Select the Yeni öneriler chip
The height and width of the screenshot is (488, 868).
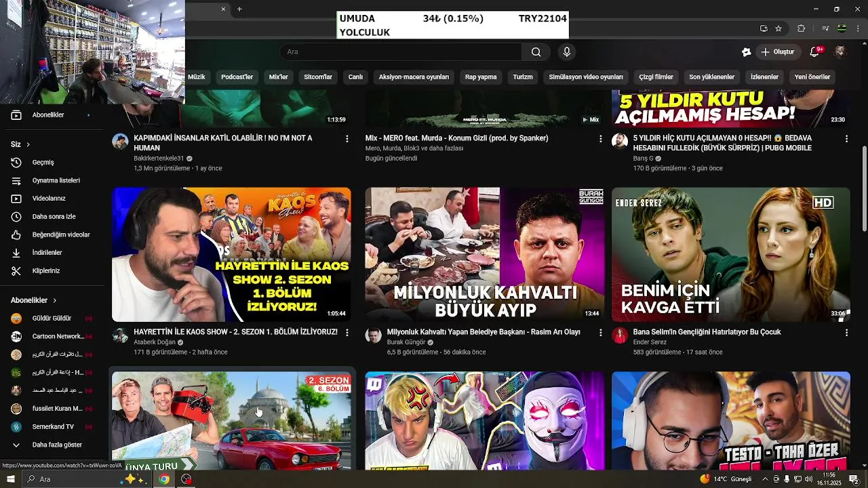pyautogui.click(x=812, y=77)
